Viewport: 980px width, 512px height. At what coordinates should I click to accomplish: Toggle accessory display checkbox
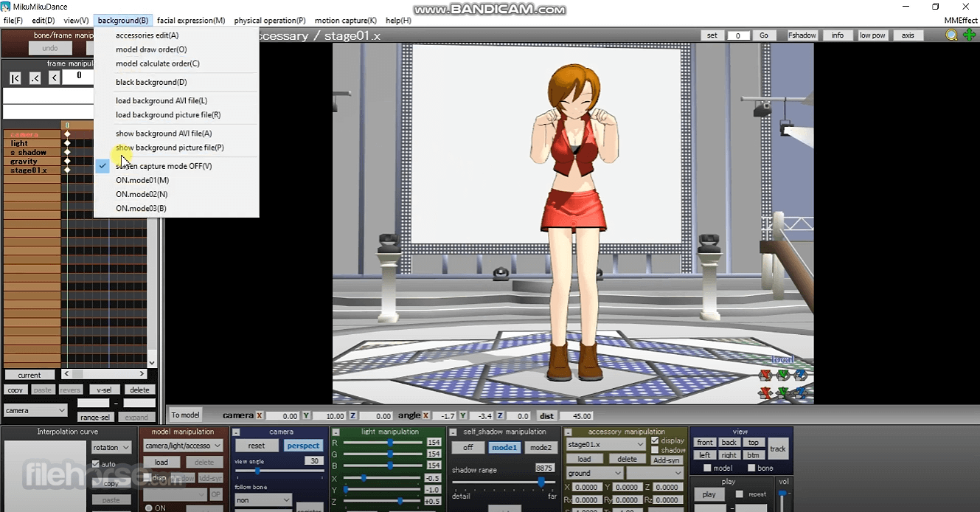point(655,440)
